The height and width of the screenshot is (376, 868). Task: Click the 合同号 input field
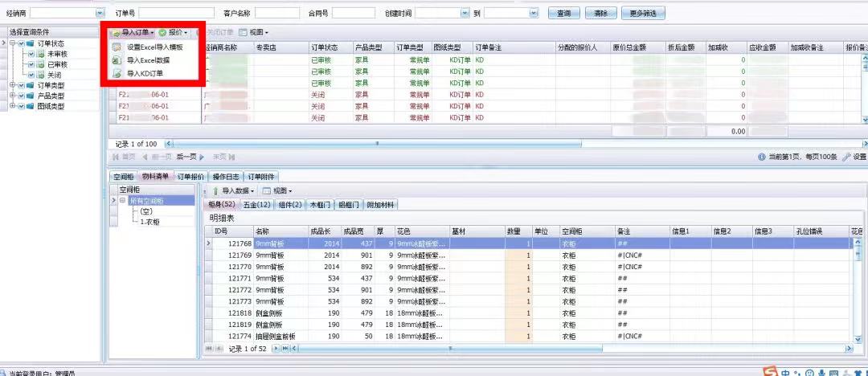tap(354, 12)
